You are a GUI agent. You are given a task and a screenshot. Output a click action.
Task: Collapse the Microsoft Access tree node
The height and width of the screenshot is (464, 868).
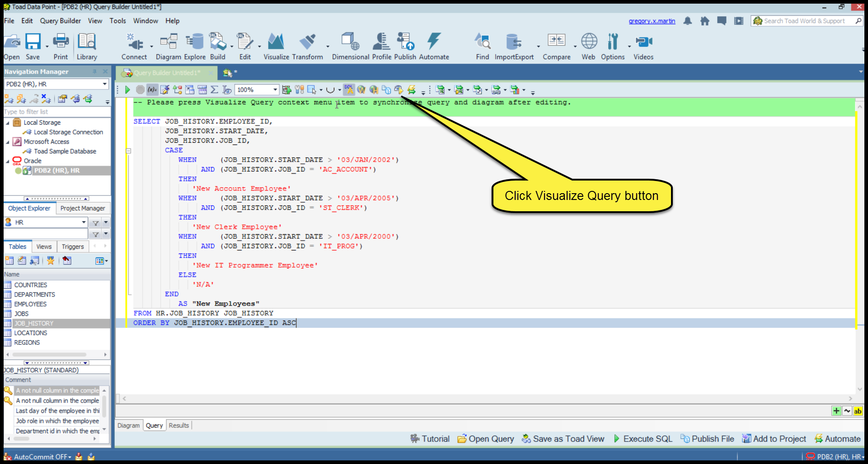click(x=8, y=142)
